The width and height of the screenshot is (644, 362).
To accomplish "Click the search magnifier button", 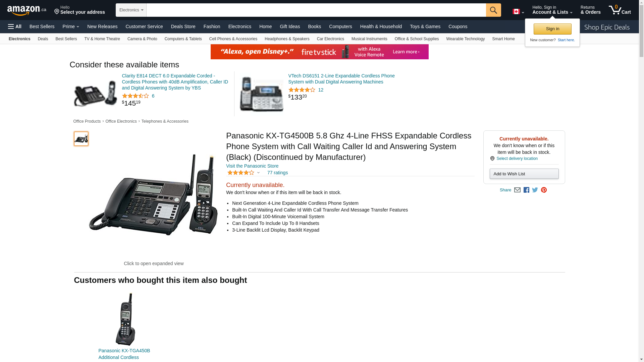I will point(493,10).
